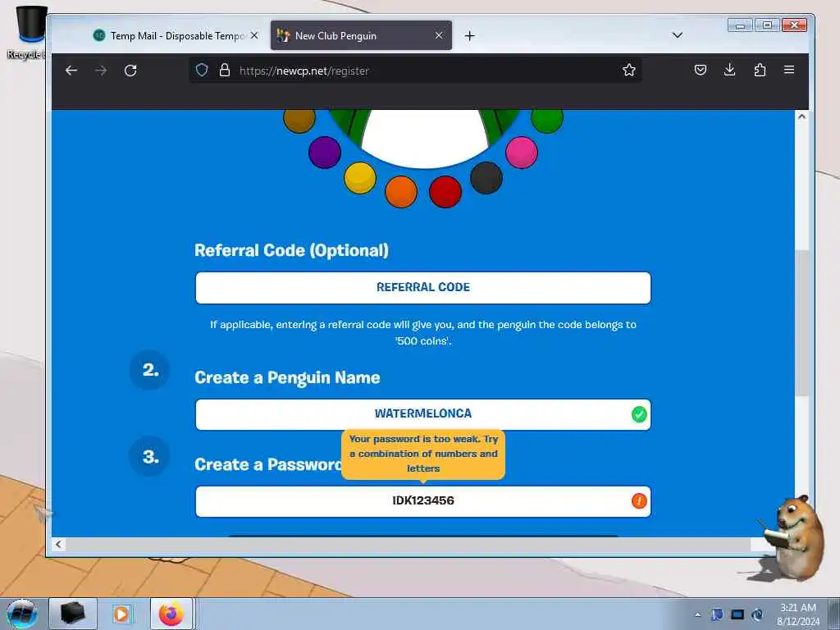The height and width of the screenshot is (630, 840).
Task: Pick the brown penguin color
Action: [x=299, y=118]
